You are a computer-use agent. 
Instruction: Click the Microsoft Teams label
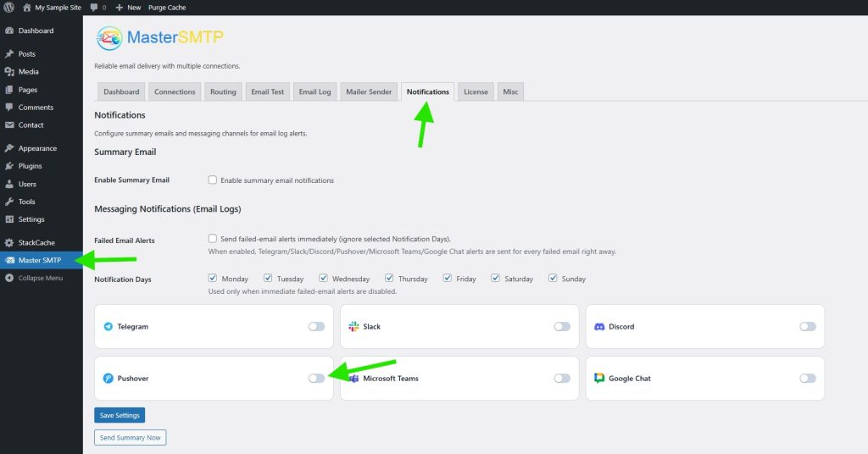(391, 379)
